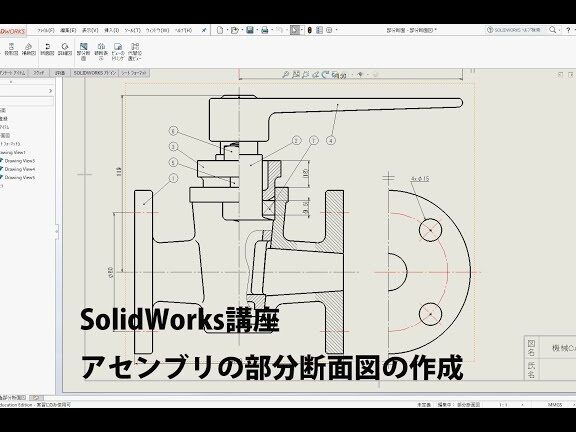Click the Rebuild traffic light icon

pyautogui.click(x=310, y=30)
